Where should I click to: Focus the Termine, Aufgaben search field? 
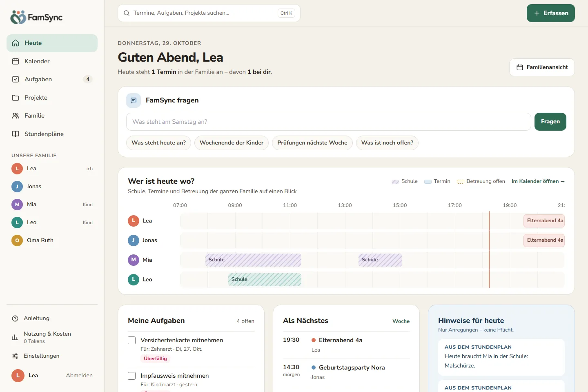click(x=209, y=13)
